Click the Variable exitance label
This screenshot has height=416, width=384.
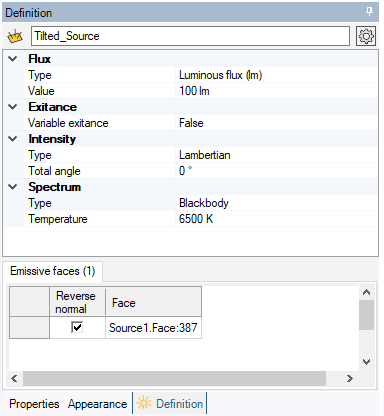(68, 123)
